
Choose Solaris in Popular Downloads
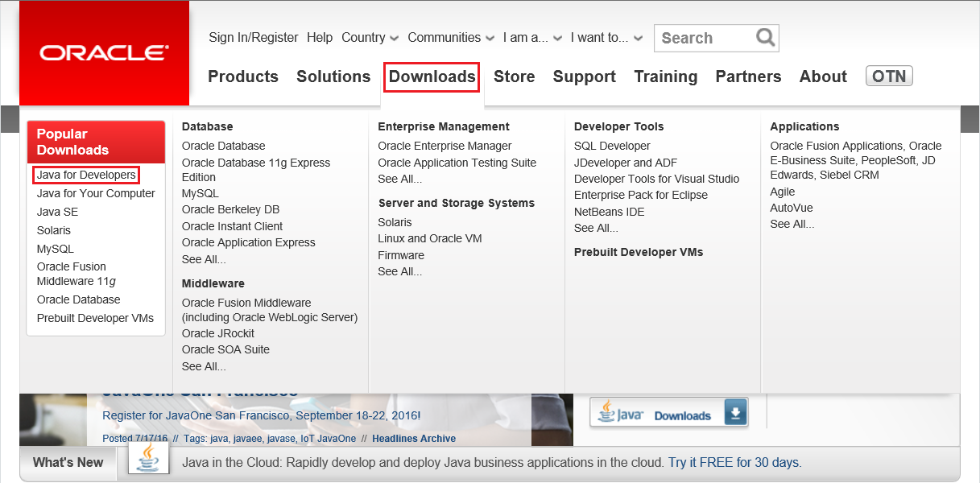(x=54, y=230)
